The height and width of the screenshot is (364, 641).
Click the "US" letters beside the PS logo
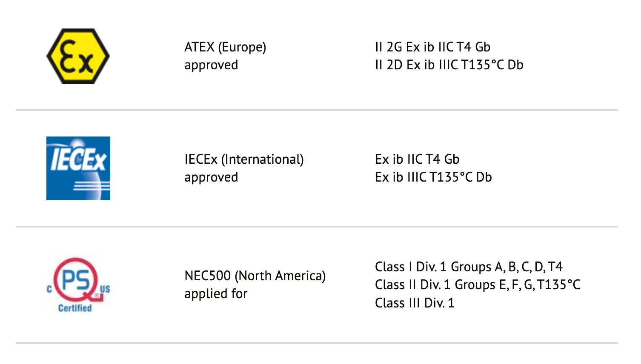click(105, 289)
